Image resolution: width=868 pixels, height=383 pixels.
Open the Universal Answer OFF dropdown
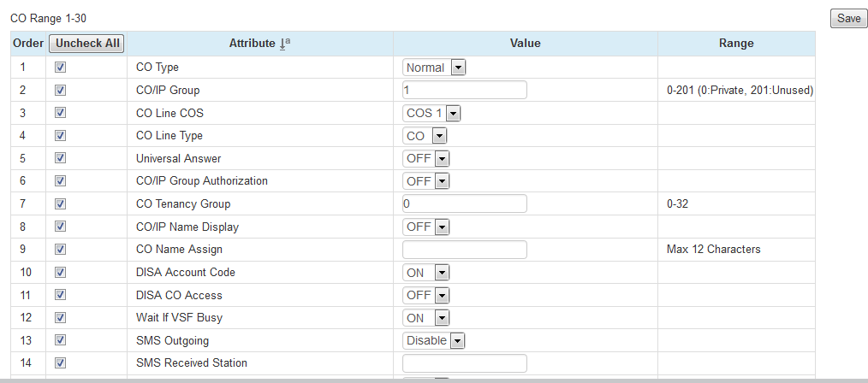coord(426,158)
